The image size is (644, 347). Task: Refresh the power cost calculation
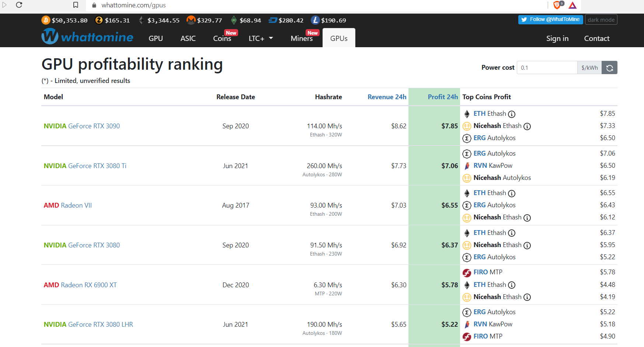609,68
